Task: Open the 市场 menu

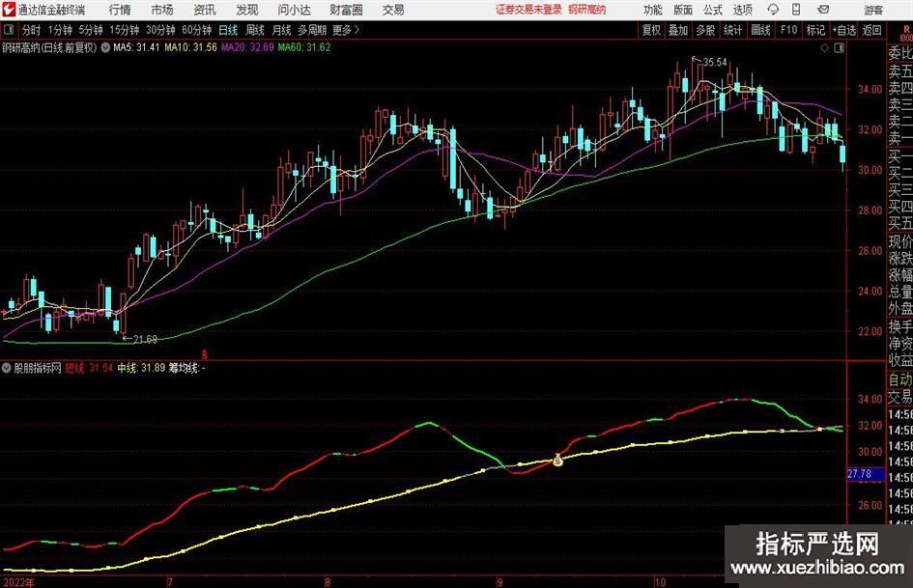Action: (x=162, y=10)
